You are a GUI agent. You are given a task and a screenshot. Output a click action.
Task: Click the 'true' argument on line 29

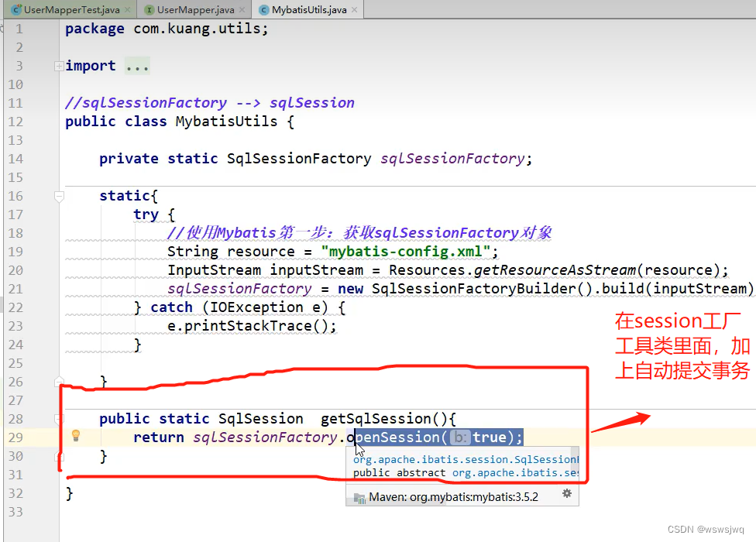490,437
